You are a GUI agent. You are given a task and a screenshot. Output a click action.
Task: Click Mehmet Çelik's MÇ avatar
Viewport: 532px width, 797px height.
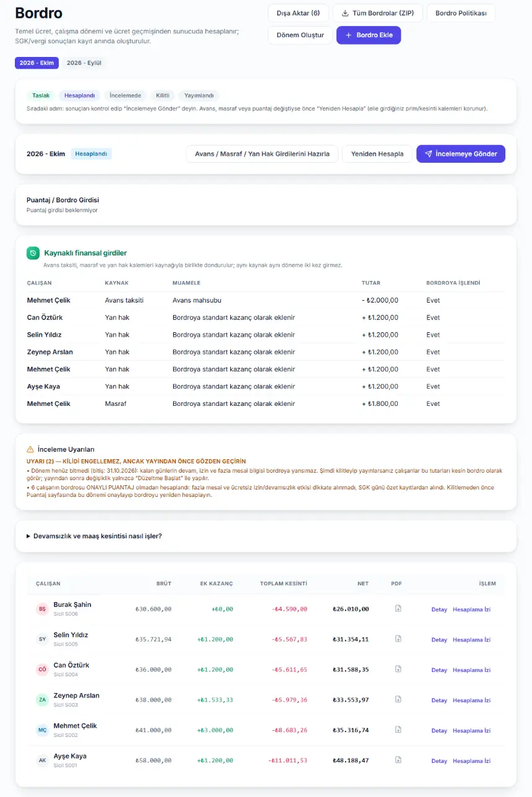pyautogui.click(x=42, y=730)
